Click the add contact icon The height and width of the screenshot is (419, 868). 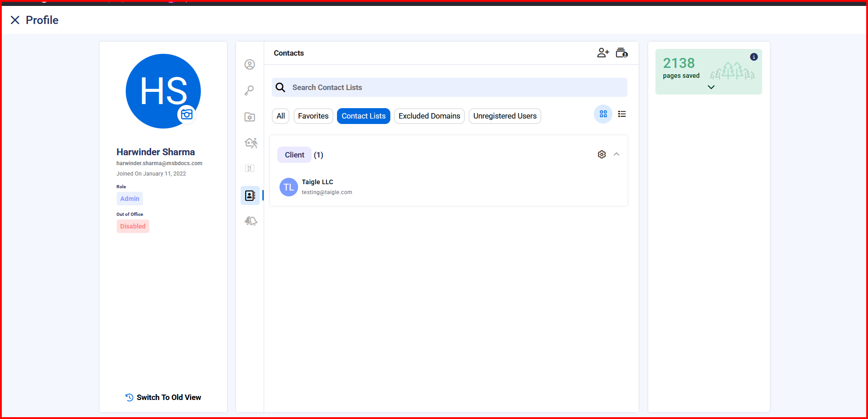point(602,53)
